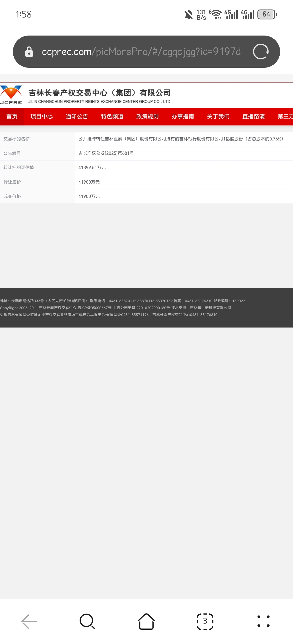Viewport: 293px width, 644px height.
Task: Open the 直播路演 menu item
Action: [x=253, y=116]
